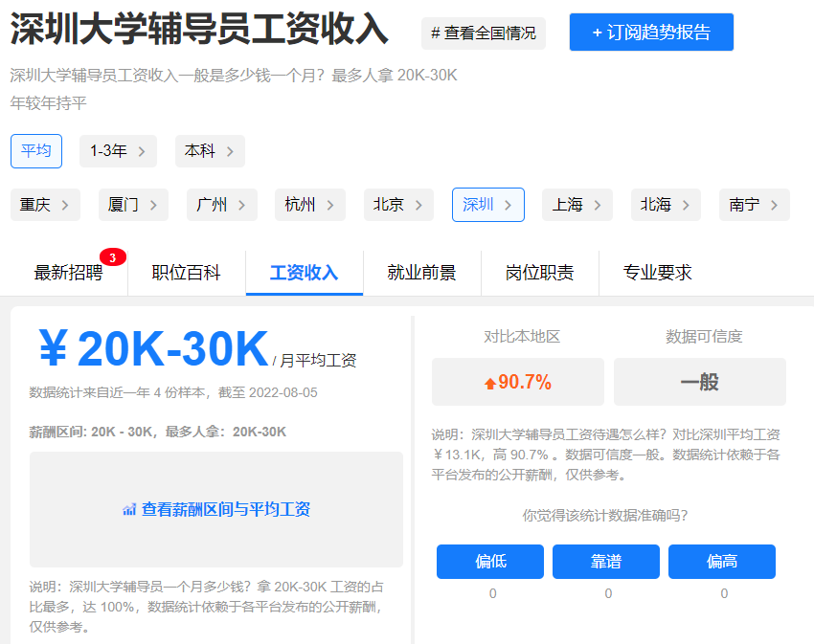The height and width of the screenshot is (644, 814).
Task: Open the 本科 education filter
Action: (x=210, y=151)
